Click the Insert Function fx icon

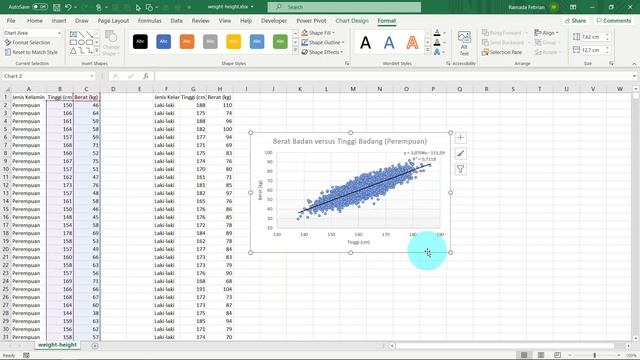pos(145,76)
